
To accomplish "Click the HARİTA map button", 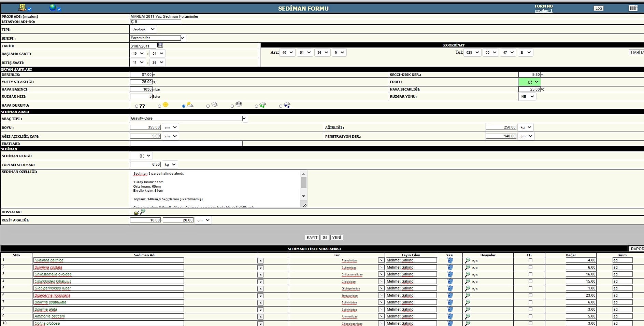I will pos(636,52).
